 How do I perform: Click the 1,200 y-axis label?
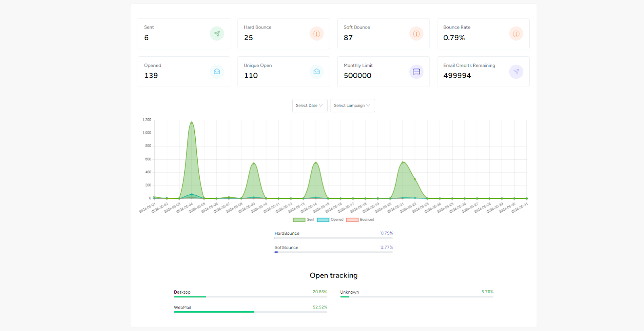pos(147,120)
